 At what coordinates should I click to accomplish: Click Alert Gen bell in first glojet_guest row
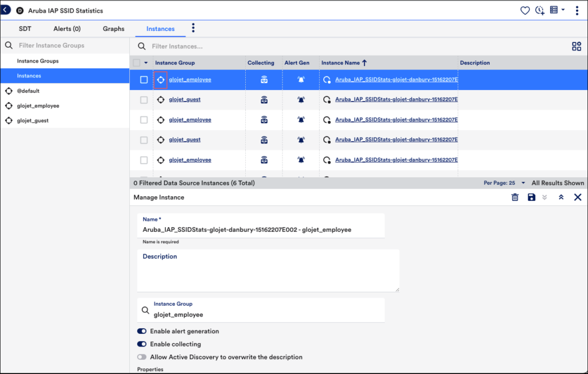tap(301, 99)
